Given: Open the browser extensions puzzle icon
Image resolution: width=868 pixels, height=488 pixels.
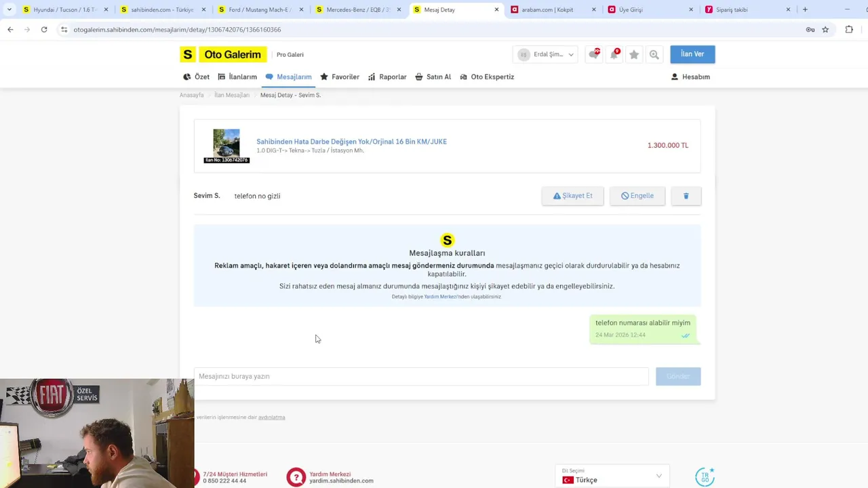Looking at the screenshot, I should [849, 29].
